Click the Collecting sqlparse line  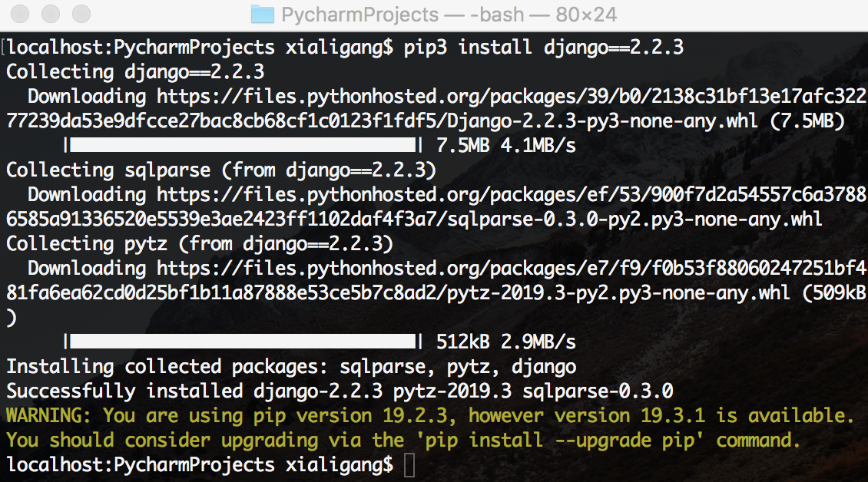[221, 170]
